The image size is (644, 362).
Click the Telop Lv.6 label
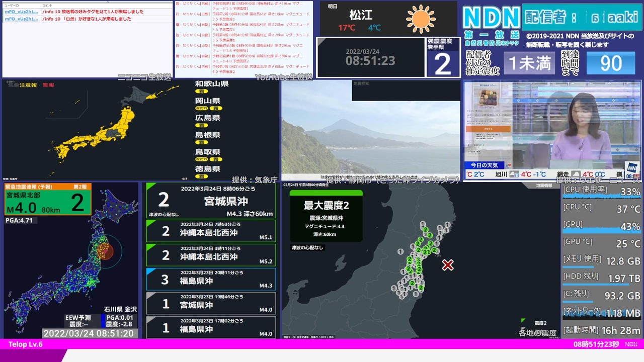click(x=26, y=344)
